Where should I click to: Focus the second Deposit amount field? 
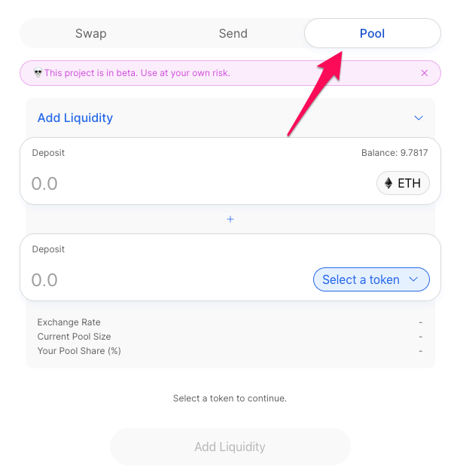tap(151, 279)
